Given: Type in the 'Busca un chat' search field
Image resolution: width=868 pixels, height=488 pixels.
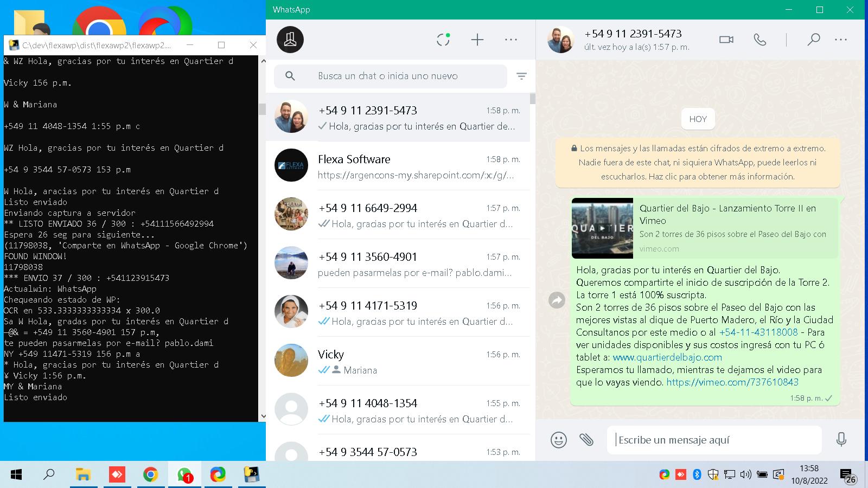Looking at the screenshot, I should [391, 76].
